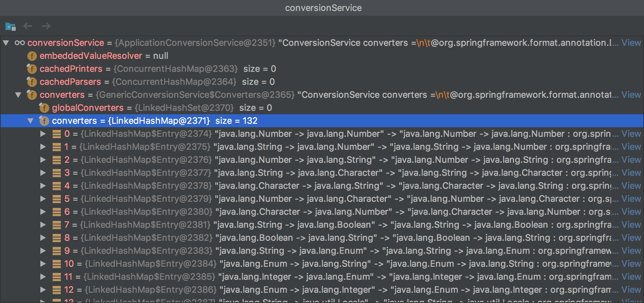
Task: Select the cachedParsers ConcurrentHashMap row
Action: tap(171, 82)
